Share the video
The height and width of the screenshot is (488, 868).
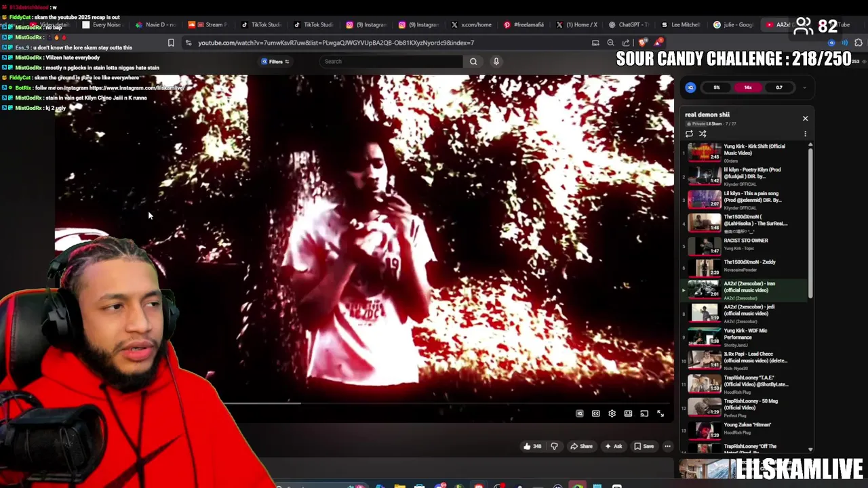pos(581,446)
